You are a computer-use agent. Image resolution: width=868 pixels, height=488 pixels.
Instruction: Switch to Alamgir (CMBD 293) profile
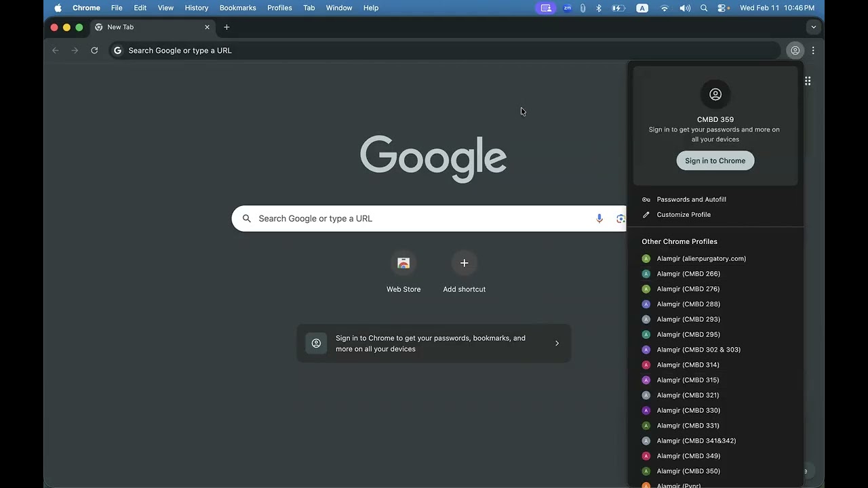tap(715, 319)
